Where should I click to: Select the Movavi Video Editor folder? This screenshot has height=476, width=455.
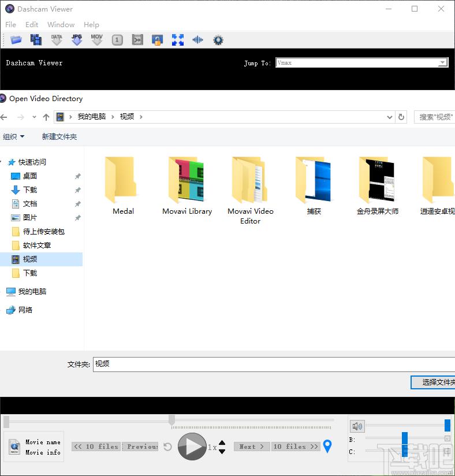(x=251, y=190)
